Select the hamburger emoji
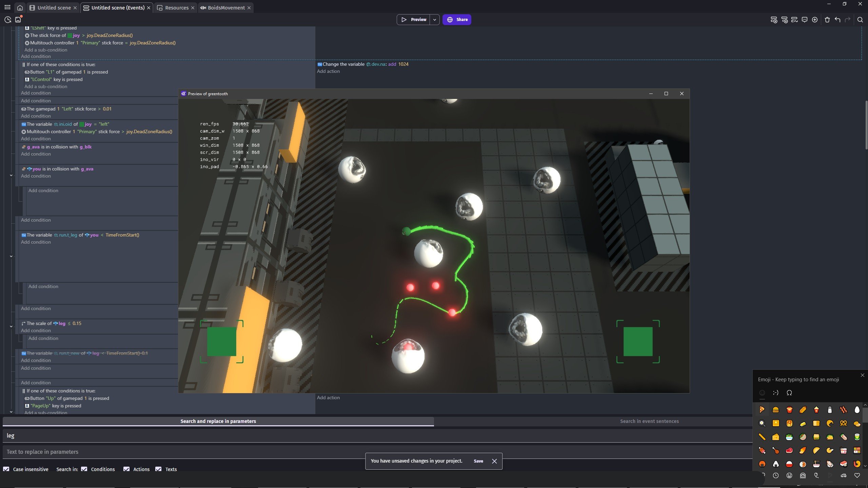The width and height of the screenshot is (868, 488). point(775,410)
